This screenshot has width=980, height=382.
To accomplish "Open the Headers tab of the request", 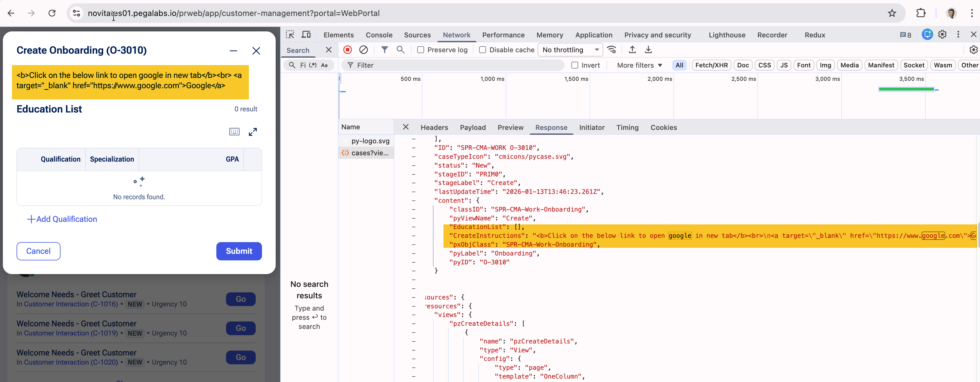I will [434, 127].
